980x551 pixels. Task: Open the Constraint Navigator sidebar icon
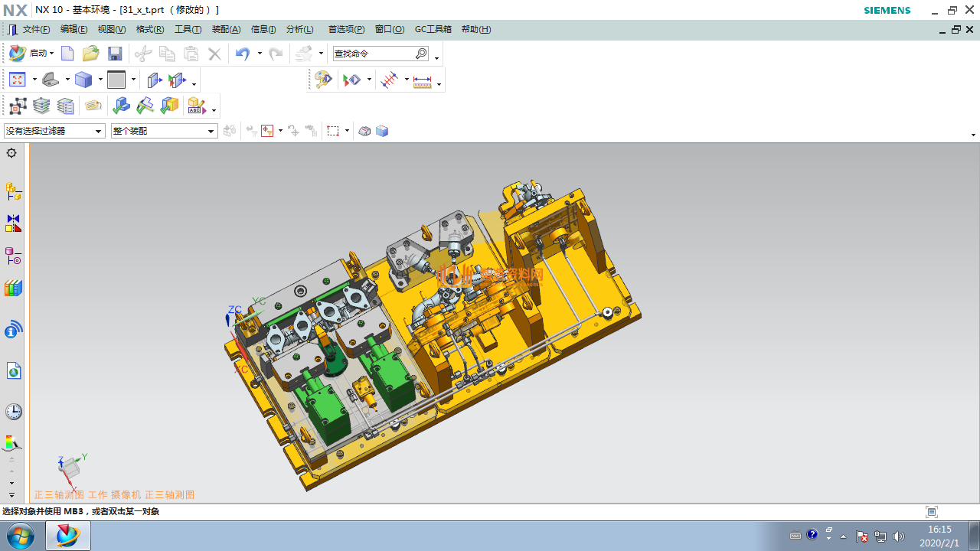tap(13, 223)
